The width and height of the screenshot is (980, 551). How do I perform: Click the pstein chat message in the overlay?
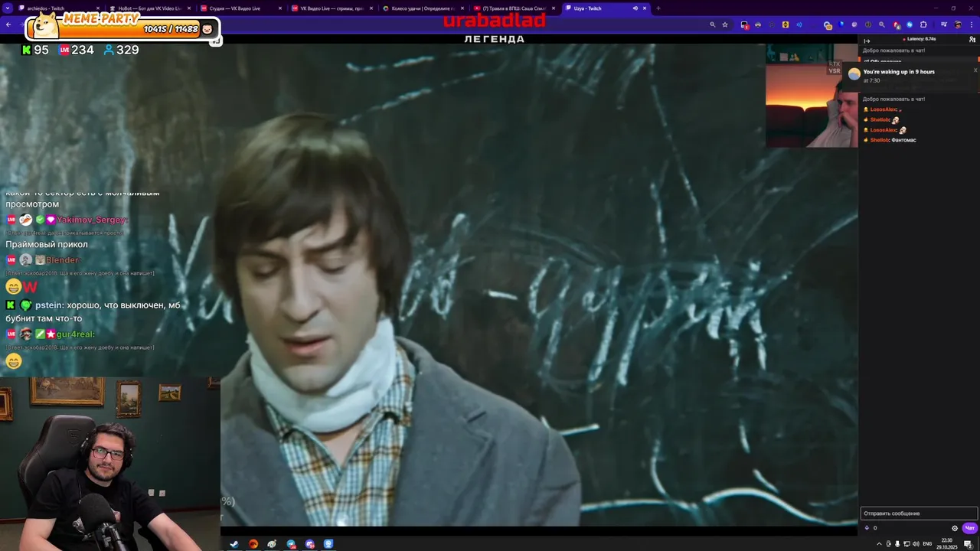click(93, 311)
